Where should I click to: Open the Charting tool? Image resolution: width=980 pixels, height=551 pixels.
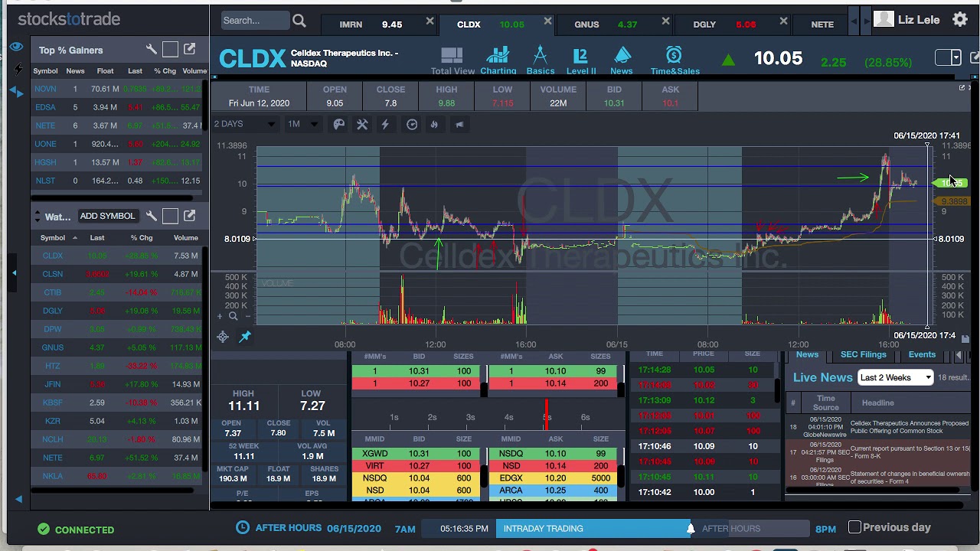pyautogui.click(x=498, y=61)
